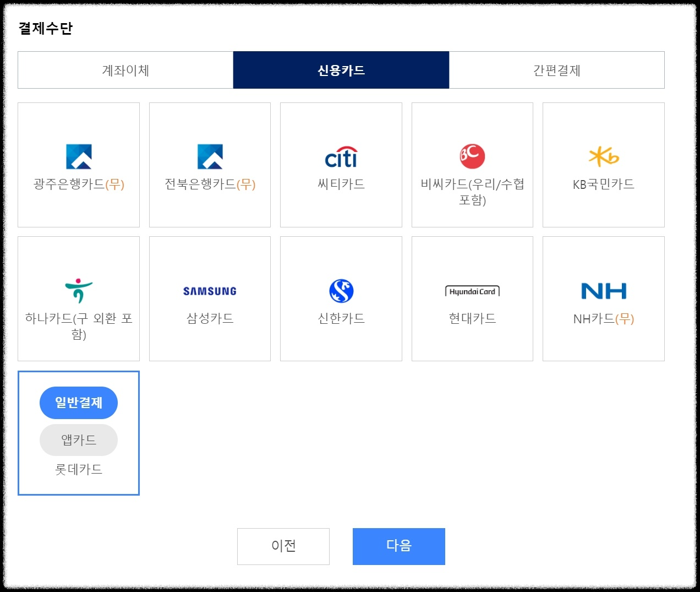Choose the Jeonbuk Bank card logo
Image resolution: width=700 pixels, height=592 pixels.
[210, 156]
